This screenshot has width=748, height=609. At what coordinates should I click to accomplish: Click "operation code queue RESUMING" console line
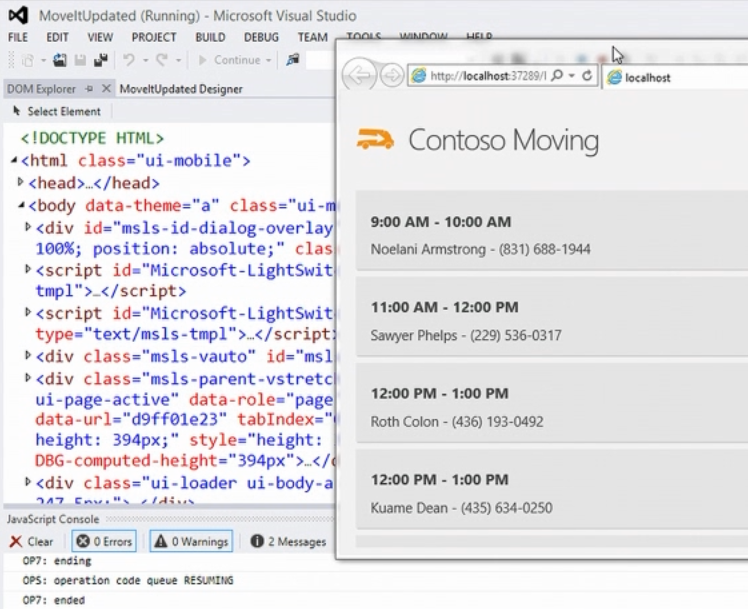[144, 580]
